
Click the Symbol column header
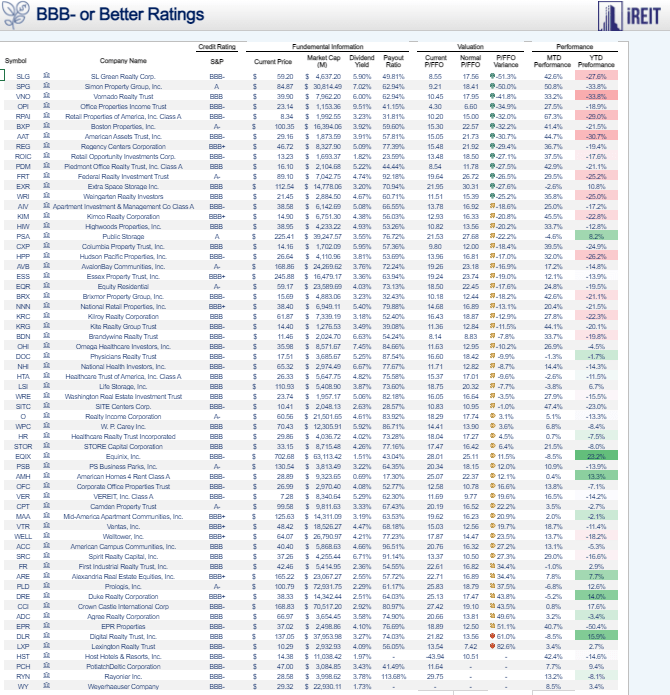[16, 61]
